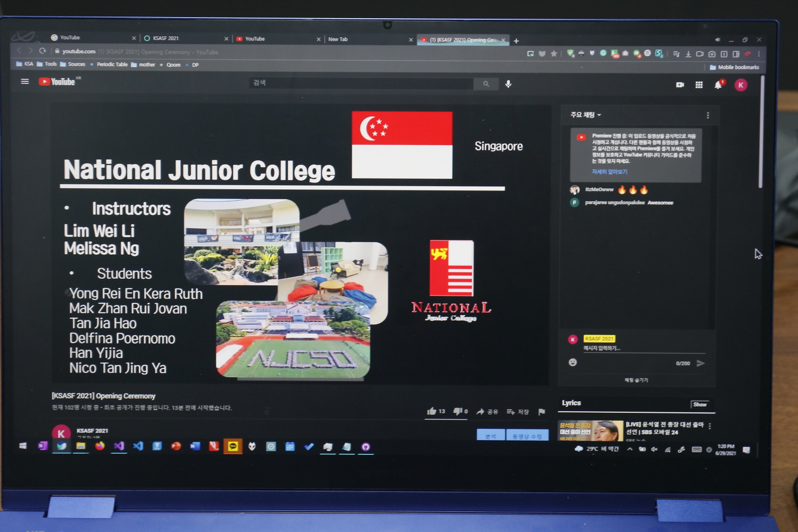798x532 pixels.
Task: Open a new browser tab with plus
Action: click(516, 41)
